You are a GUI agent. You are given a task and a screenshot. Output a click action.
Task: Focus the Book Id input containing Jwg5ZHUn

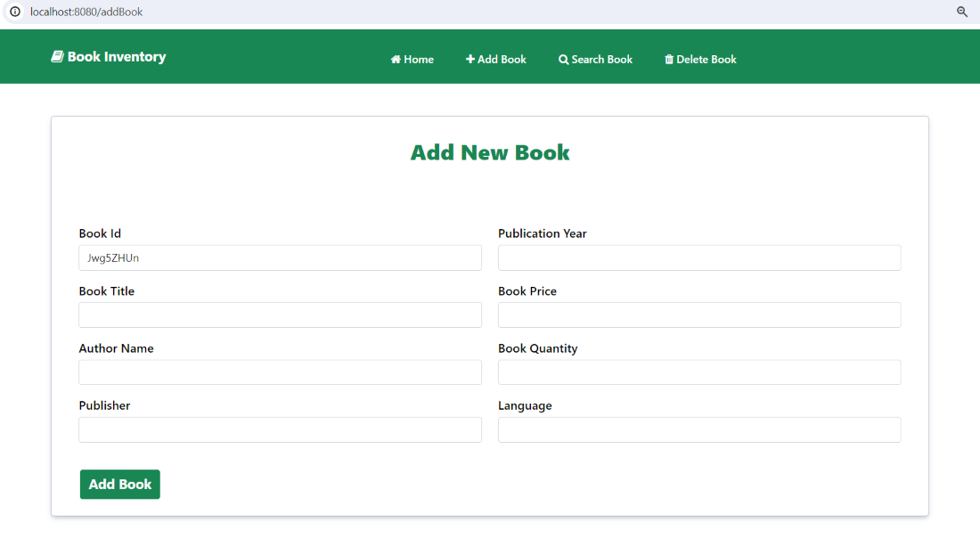(280, 257)
